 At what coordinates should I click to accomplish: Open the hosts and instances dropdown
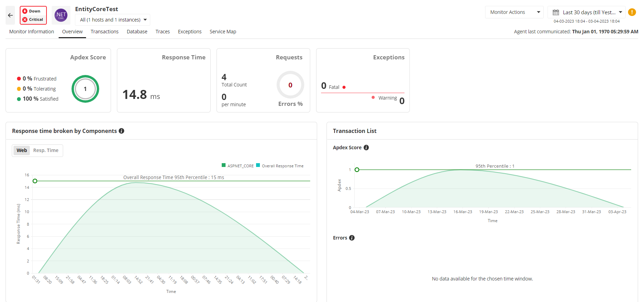tap(113, 20)
